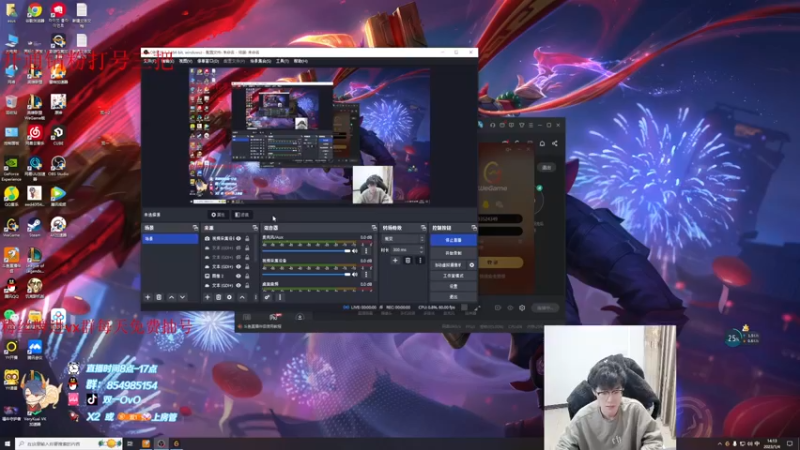Screen dimensions: 800x450
Task: Toggle visibility of 视频采集设备 source
Action: tap(238, 238)
